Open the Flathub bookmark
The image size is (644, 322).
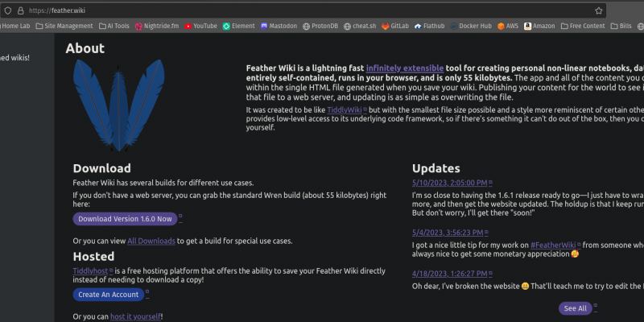pyautogui.click(x=430, y=26)
